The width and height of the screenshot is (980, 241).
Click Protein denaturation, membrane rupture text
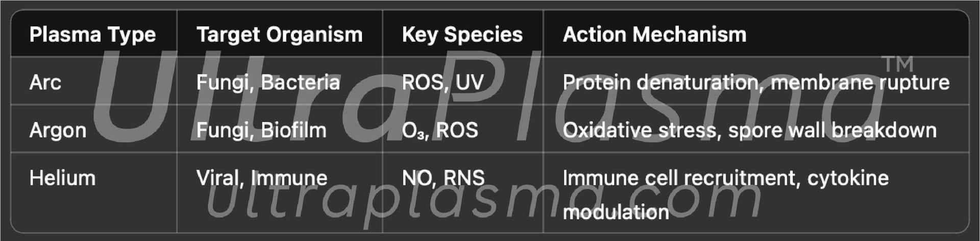[x=756, y=82]
